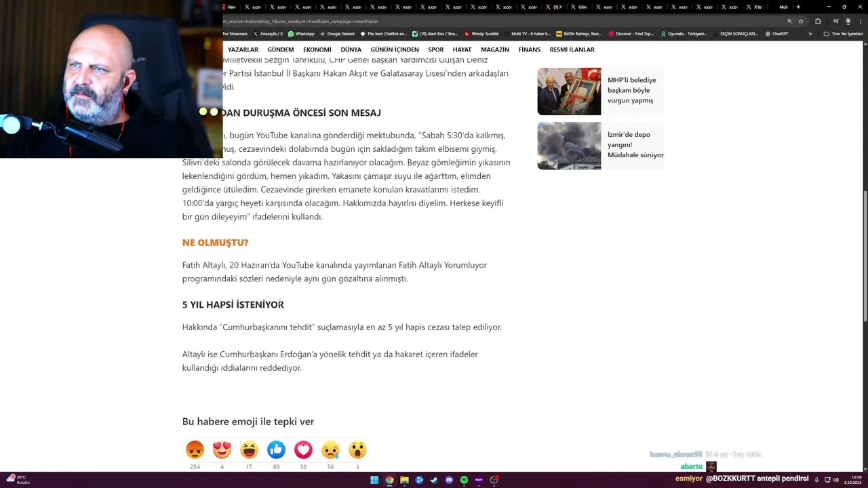
Task: Open the SPOR section
Action: click(x=436, y=49)
